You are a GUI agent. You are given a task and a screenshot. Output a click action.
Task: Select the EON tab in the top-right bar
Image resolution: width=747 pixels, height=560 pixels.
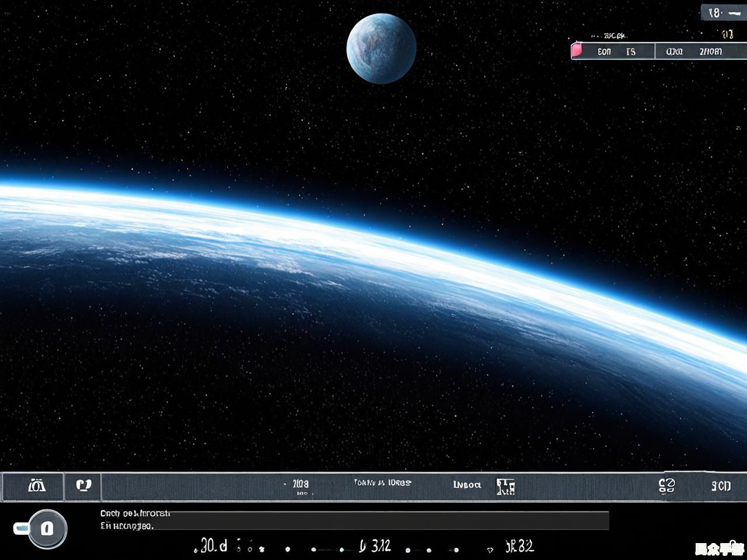[604, 51]
